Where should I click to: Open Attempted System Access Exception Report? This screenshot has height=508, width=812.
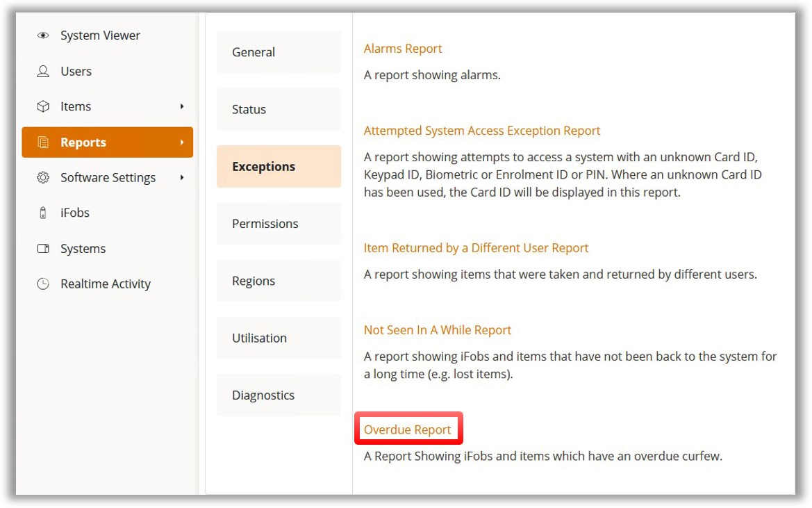pos(482,131)
